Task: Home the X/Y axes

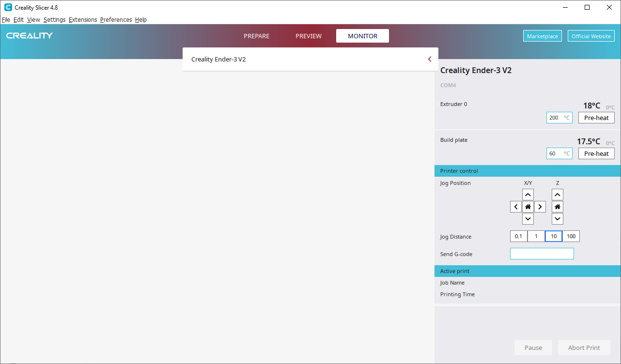Action: (x=528, y=207)
